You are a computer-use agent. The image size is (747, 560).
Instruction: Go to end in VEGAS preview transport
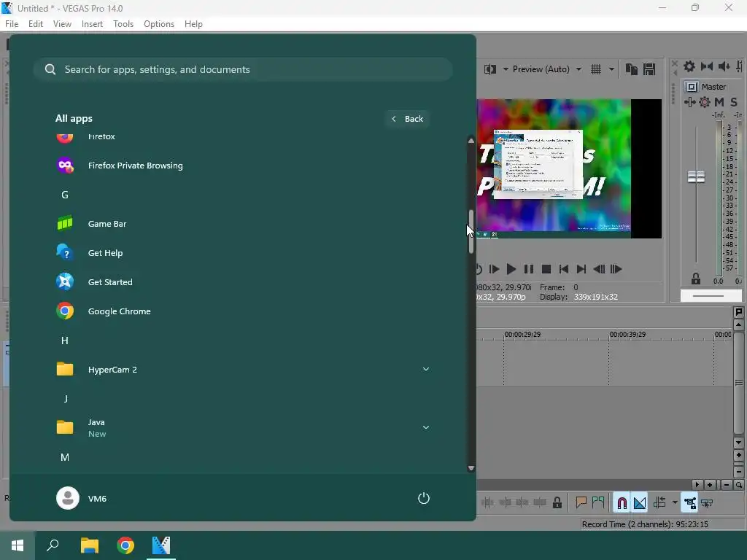pyautogui.click(x=581, y=269)
